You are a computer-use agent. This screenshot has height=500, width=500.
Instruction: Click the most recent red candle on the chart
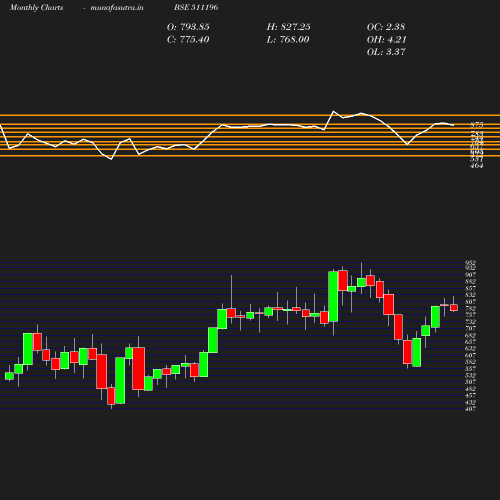[x=454, y=307]
